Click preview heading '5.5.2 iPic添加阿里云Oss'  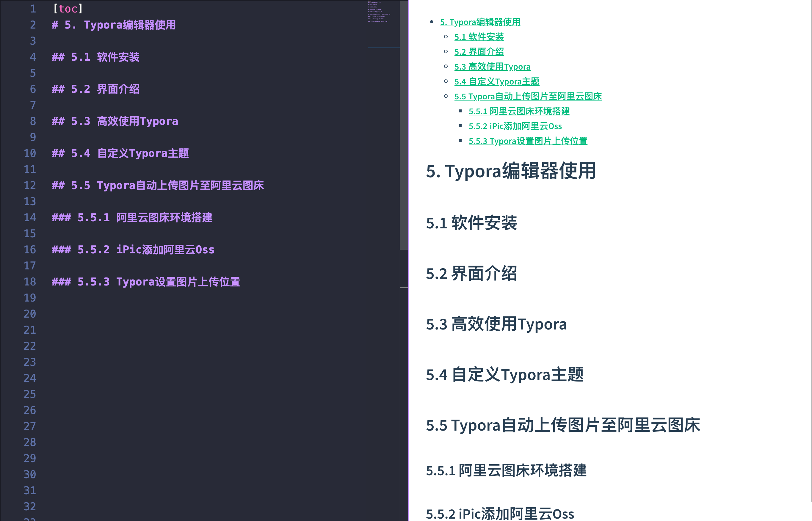[x=500, y=514]
